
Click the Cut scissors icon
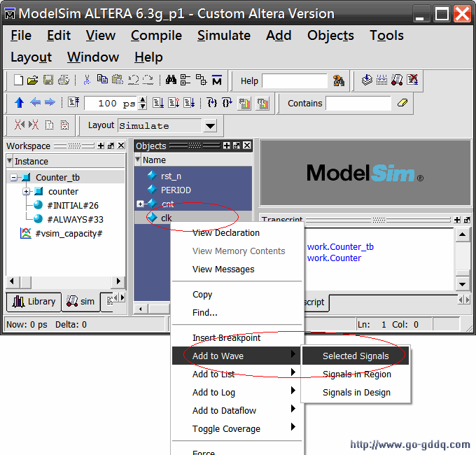coord(87,80)
